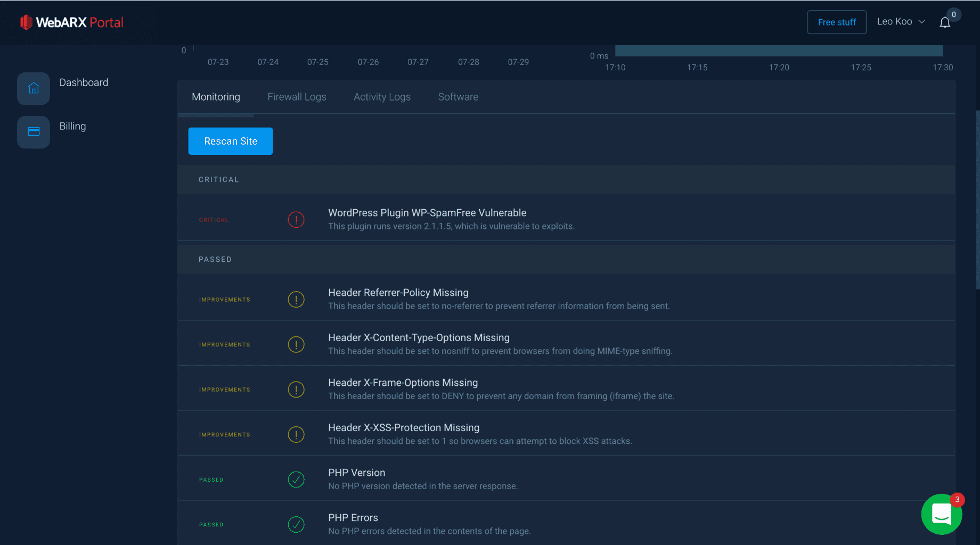Open the Dashboard home icon

pyautogui.click(x=34, y=88)
